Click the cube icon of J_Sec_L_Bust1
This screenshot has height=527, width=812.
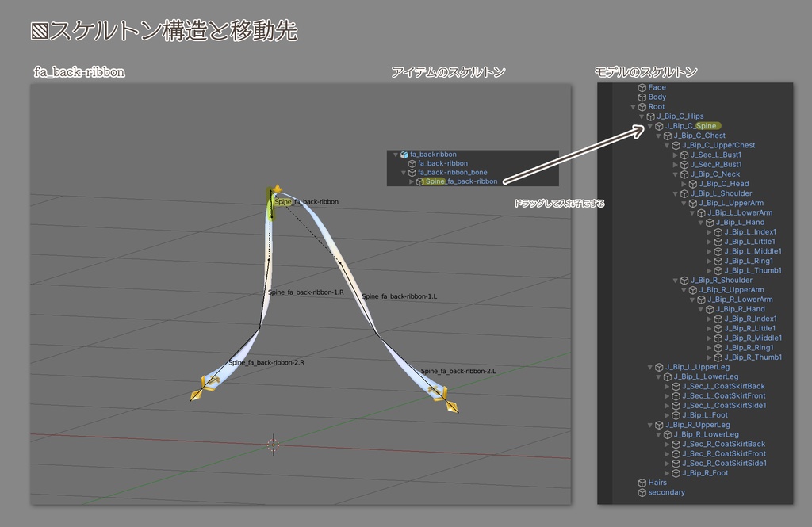[684, 155]
